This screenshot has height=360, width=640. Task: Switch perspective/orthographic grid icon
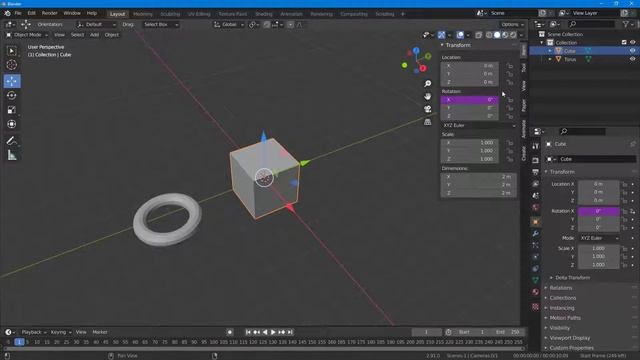427,122
